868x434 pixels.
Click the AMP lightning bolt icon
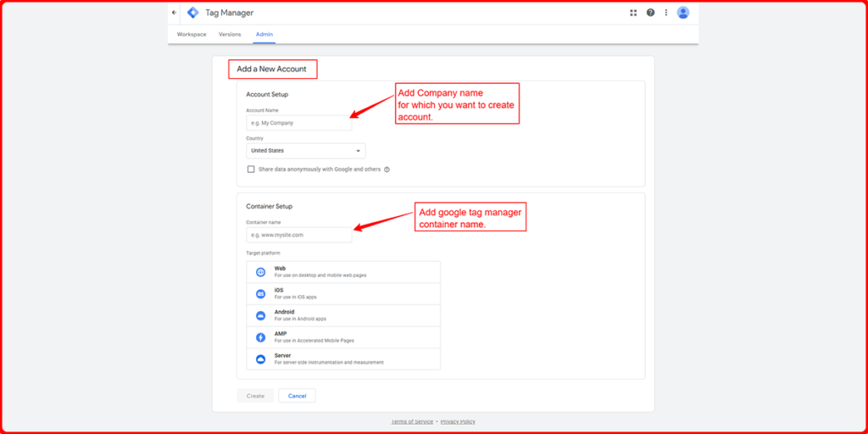tap(261, 337)
